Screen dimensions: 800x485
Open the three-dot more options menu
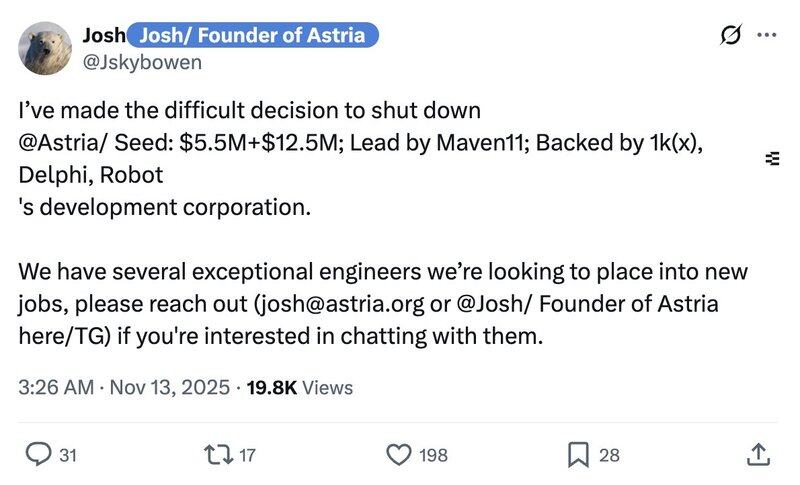[x=767, y=35]
